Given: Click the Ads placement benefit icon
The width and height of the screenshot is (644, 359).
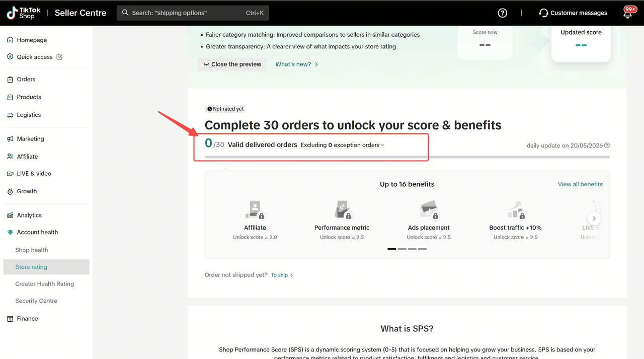Looking at the screenshot, I should [429, 209].
